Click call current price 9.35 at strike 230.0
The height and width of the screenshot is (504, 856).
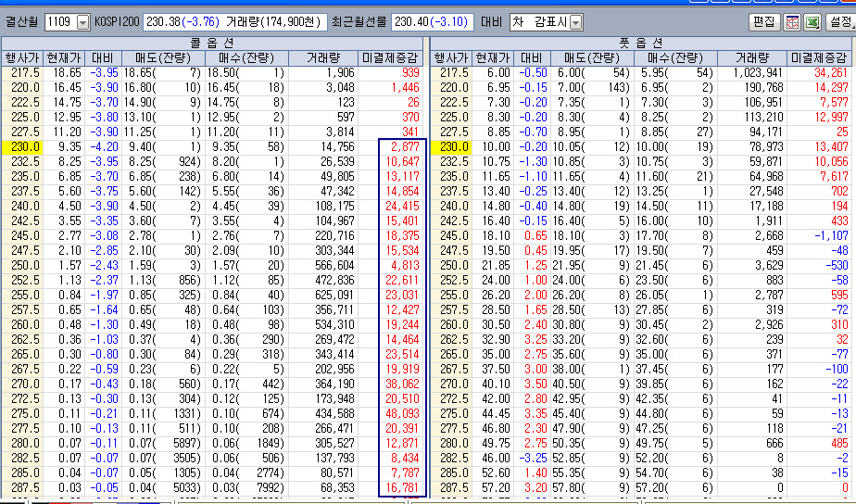(69, 147)
